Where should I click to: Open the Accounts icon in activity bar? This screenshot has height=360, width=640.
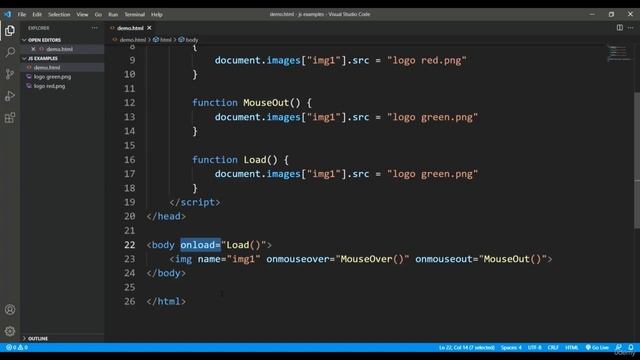pos(10,309)
